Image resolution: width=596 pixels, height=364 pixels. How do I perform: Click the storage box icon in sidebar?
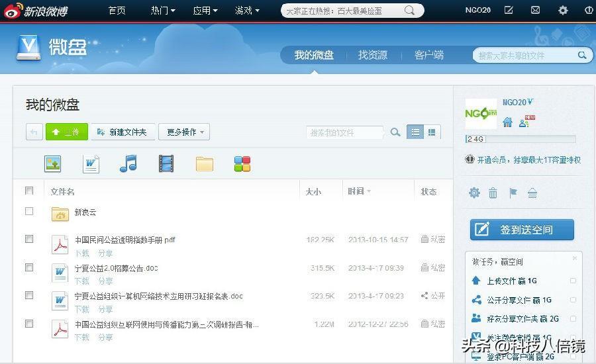[532, 193]
